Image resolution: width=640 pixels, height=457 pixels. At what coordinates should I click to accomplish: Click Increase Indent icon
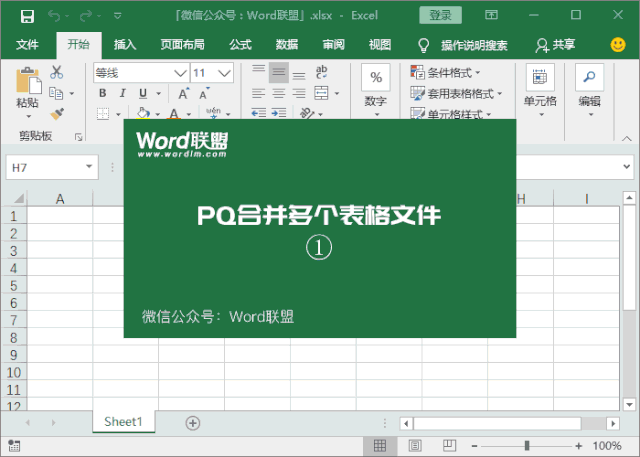coord(279,113)
